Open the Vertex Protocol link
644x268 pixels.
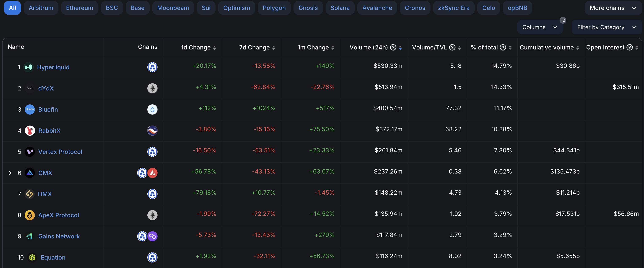tap(60, 152)
